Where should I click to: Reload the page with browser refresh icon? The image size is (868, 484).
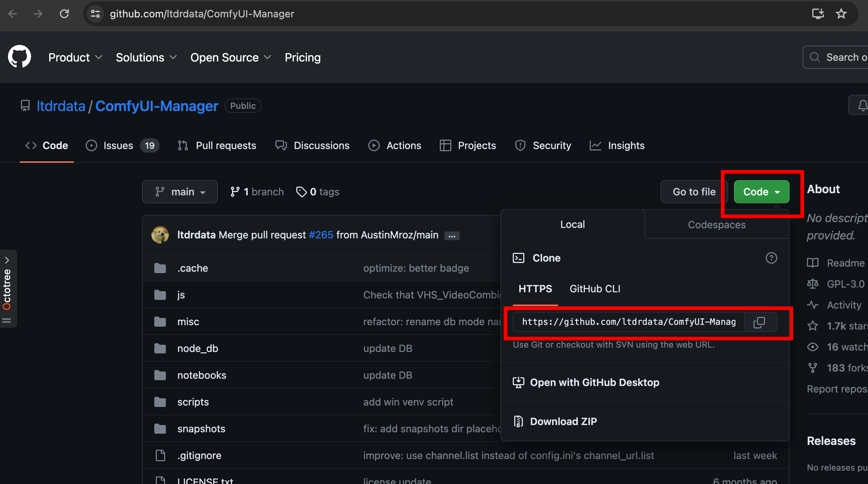(x=64, y=14)
